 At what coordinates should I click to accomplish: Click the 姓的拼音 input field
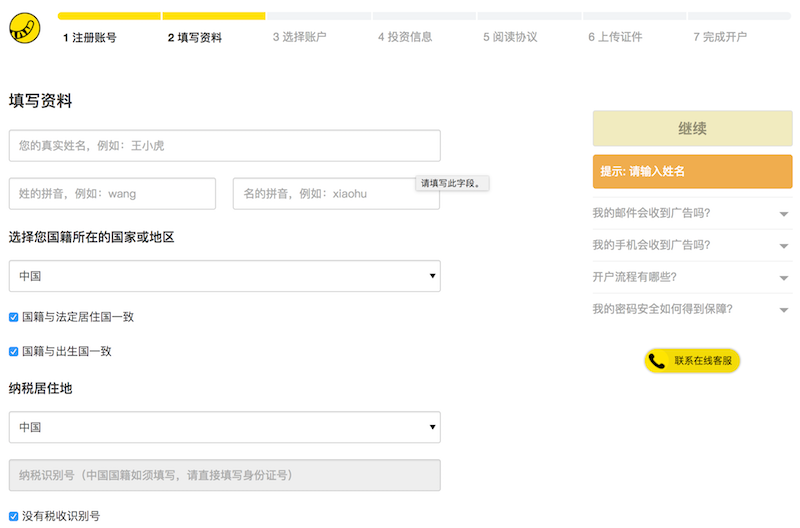[x=112, y=193]
